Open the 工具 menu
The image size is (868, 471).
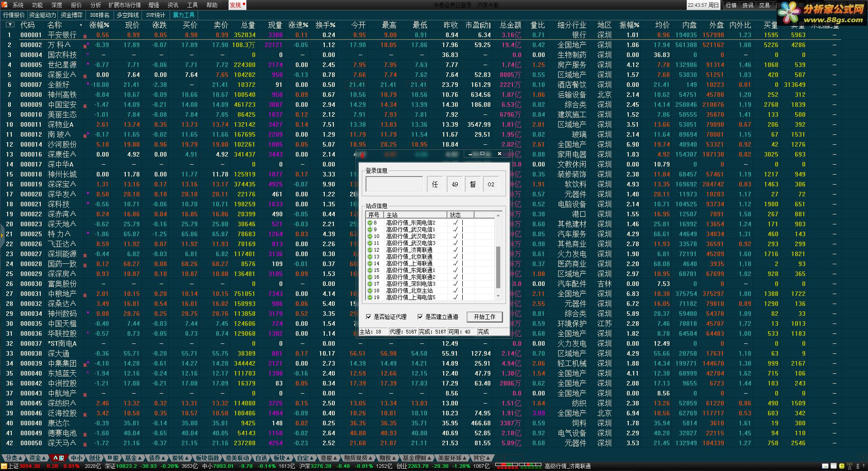tap(192, 5)
